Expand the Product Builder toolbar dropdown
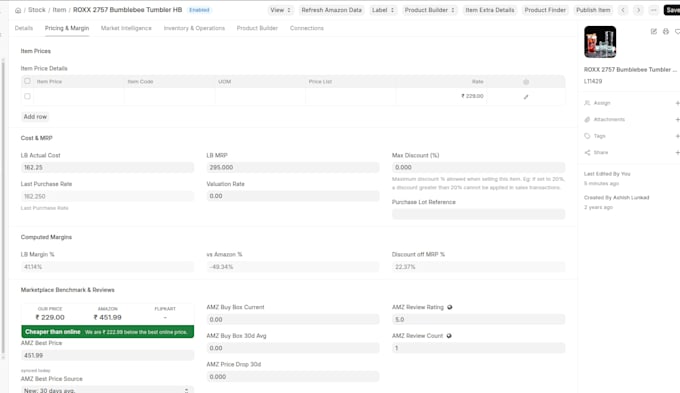Image resolution: width=680 pixels, height=393 pixels. tap(429, 10)
